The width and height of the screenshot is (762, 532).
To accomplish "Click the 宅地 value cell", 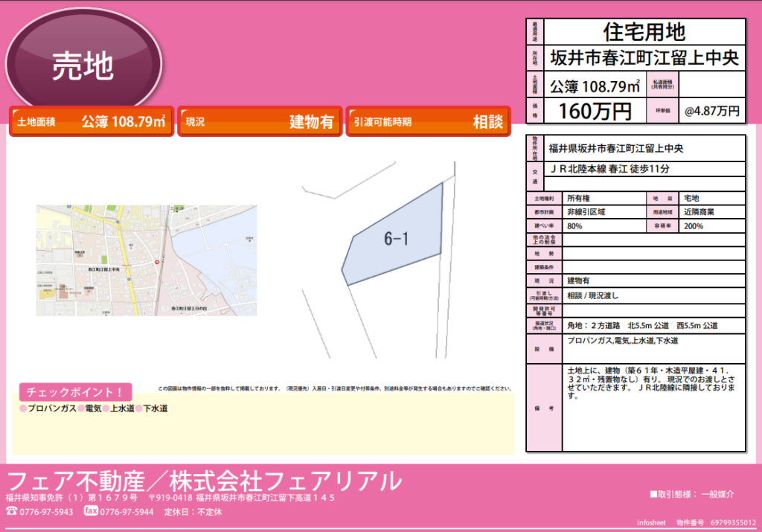I will tap(712, 198).
